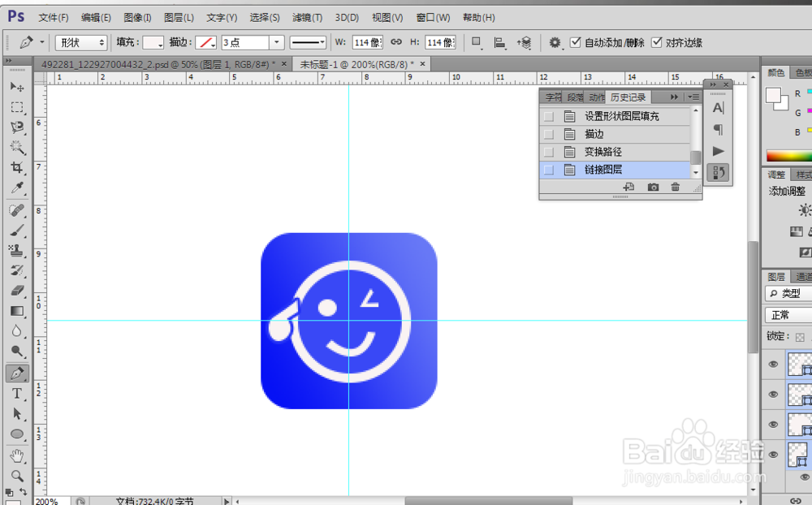Click the shape height H input field
Screen dimensions: 812x505
(440, 42)
